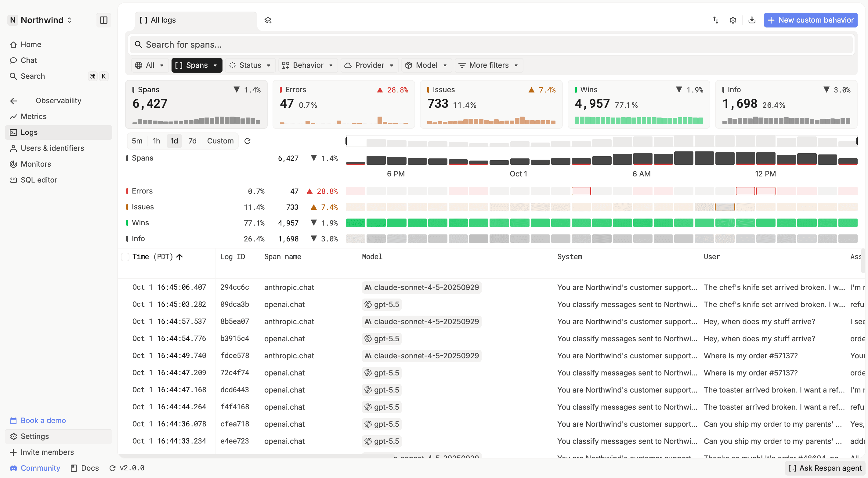
Task: Click the layers-plus icon beside All logs tab
Action: point(268,20)
